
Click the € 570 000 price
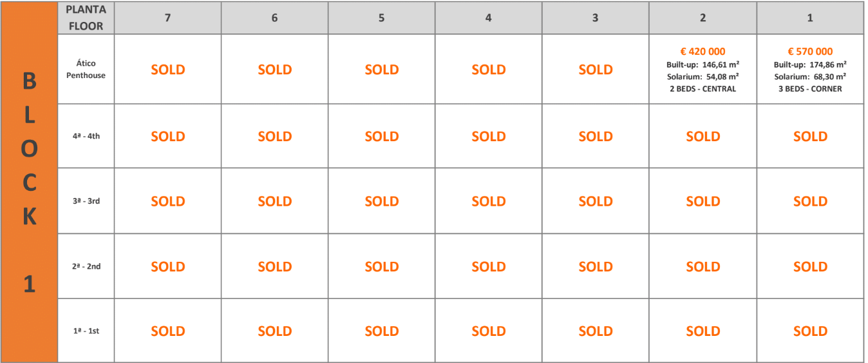tap(810, 52)
